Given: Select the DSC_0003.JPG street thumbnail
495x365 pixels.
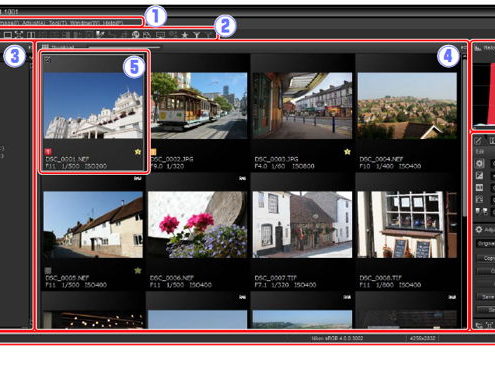Looking at the screenshot, I should [x=302, y=105].
